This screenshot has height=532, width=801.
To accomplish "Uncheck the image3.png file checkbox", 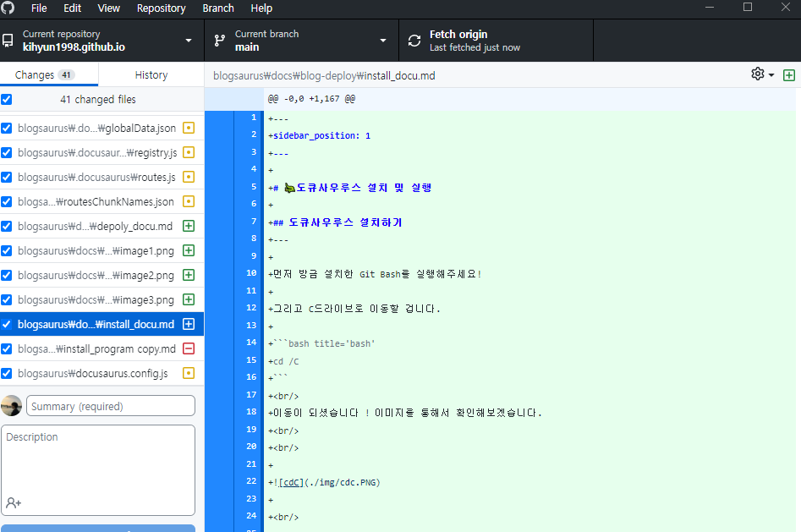I will tap(7, 299).
